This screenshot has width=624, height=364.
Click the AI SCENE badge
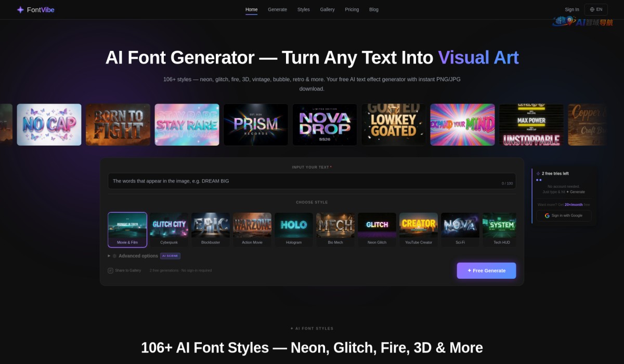click(x=170, y=256)
